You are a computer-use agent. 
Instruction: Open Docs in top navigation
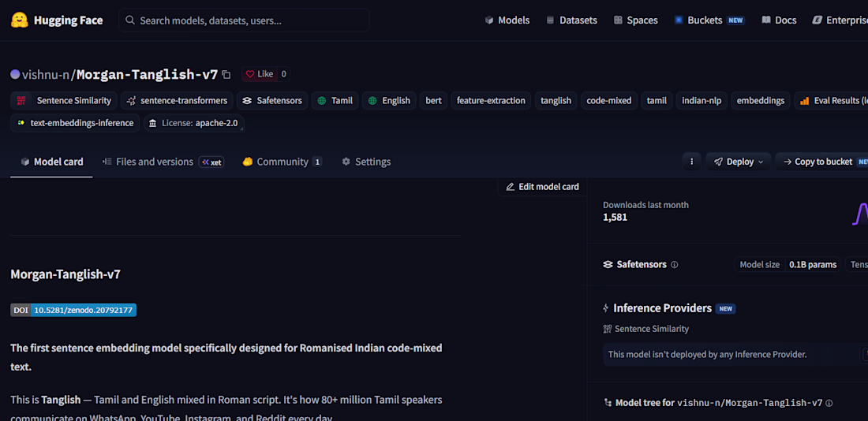[x=779, y=20]
